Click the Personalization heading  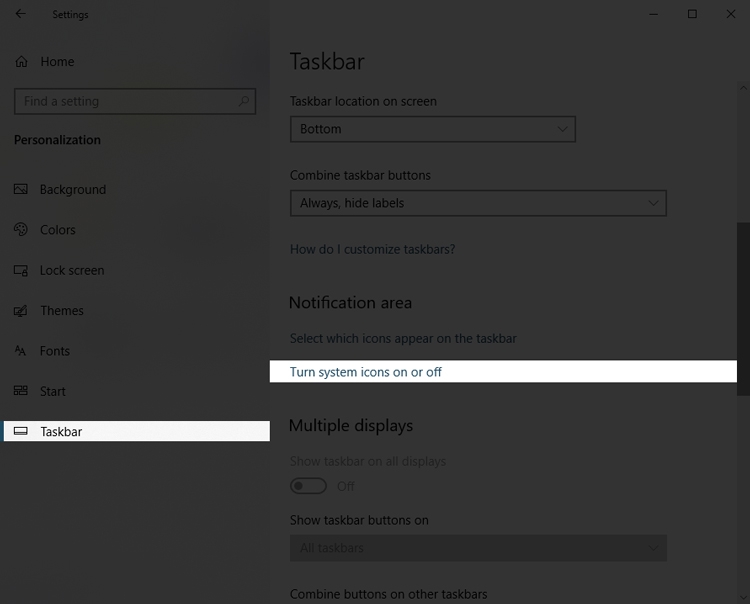(x=57, y=140)
